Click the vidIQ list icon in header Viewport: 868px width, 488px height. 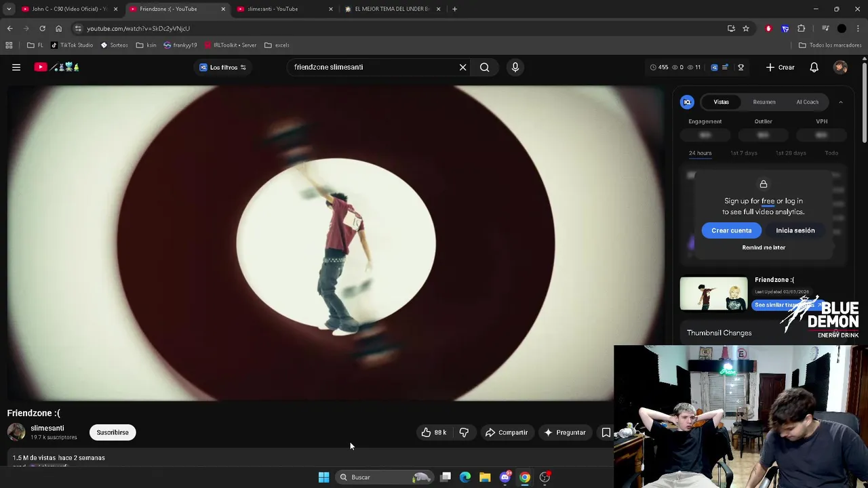pyautogui.click(x=725, y=67)
